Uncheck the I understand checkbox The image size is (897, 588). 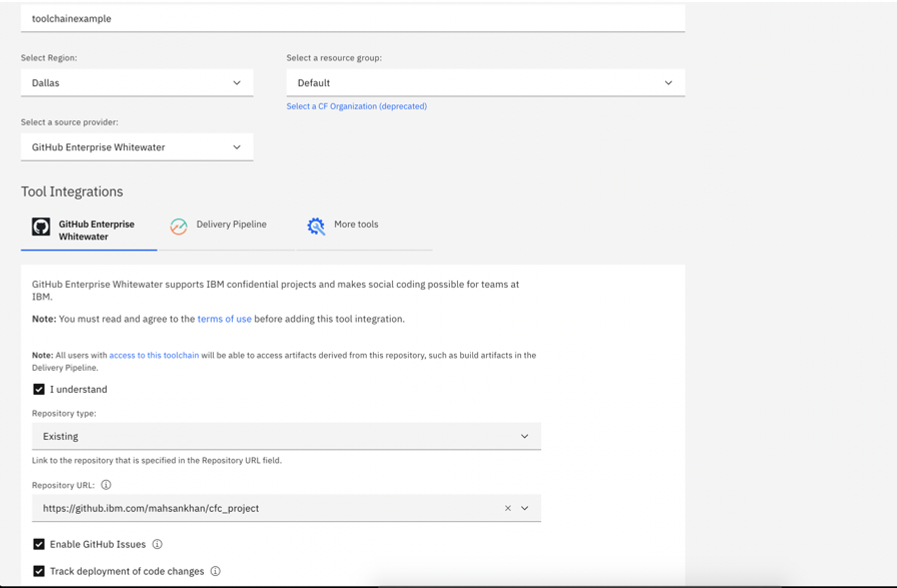(39, 389)
